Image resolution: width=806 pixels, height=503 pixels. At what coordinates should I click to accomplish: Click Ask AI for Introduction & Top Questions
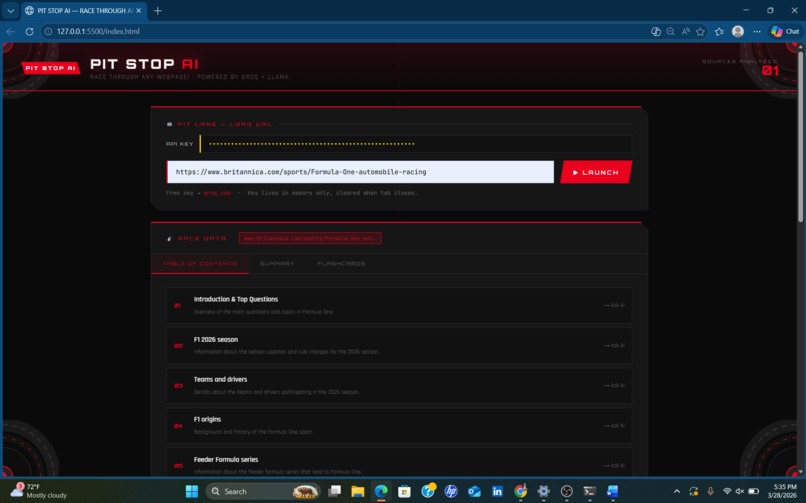point(614,305)
